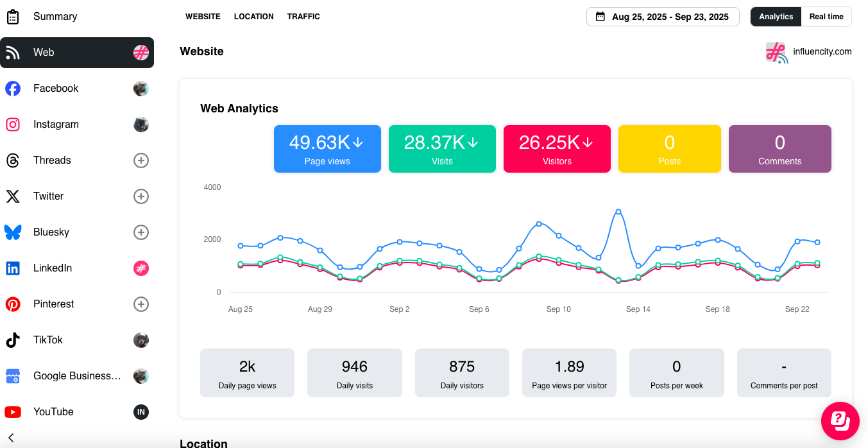Click the Daily visits 946 card
This screenshot has width=868, height=448.
(355, 373)
